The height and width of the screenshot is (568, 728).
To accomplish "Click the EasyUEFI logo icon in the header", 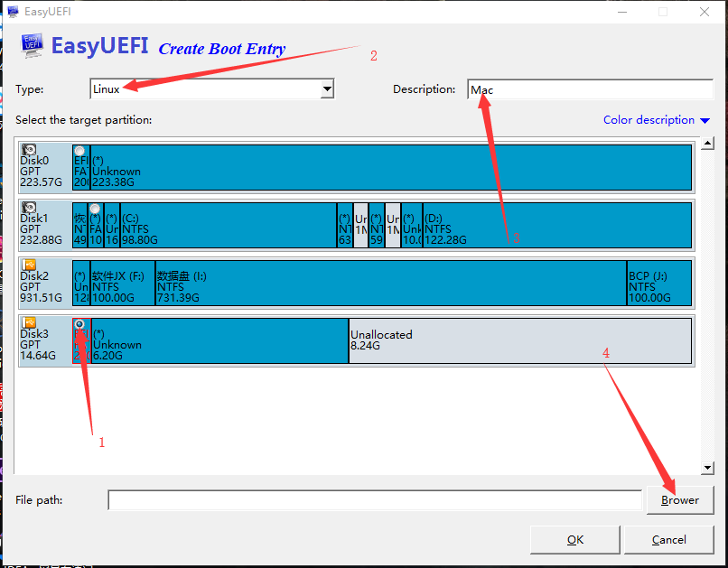I will 32,45.
